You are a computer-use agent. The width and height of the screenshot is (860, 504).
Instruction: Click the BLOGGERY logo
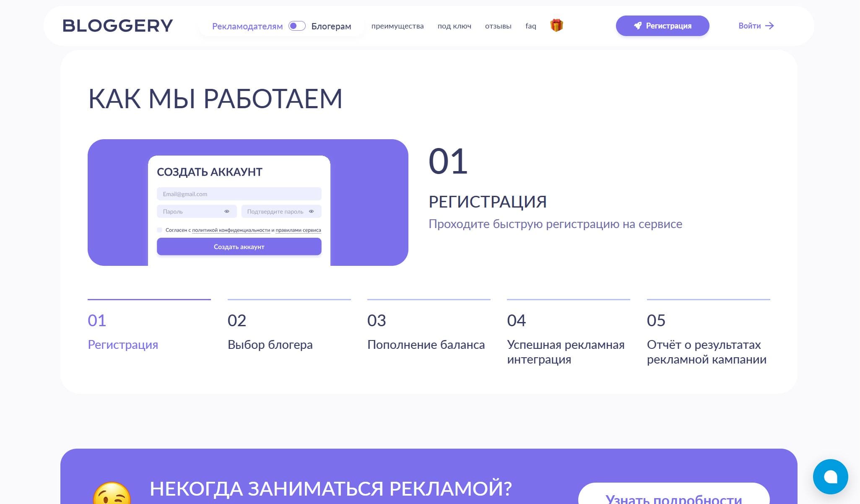click(x=117, y=26)
